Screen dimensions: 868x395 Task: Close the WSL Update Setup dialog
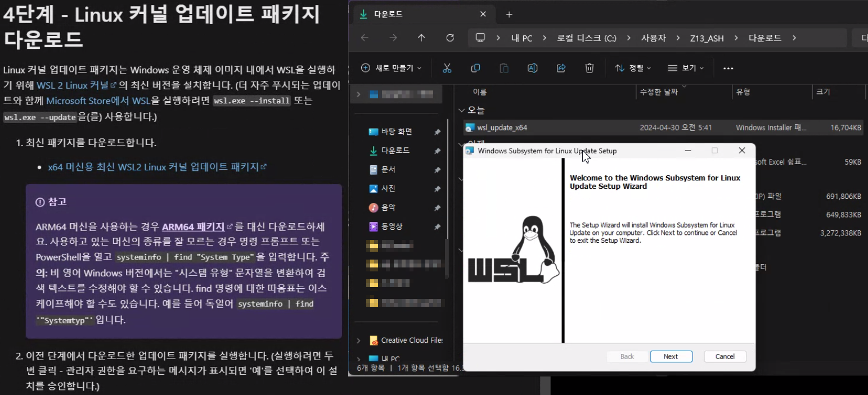pos(742,151)
